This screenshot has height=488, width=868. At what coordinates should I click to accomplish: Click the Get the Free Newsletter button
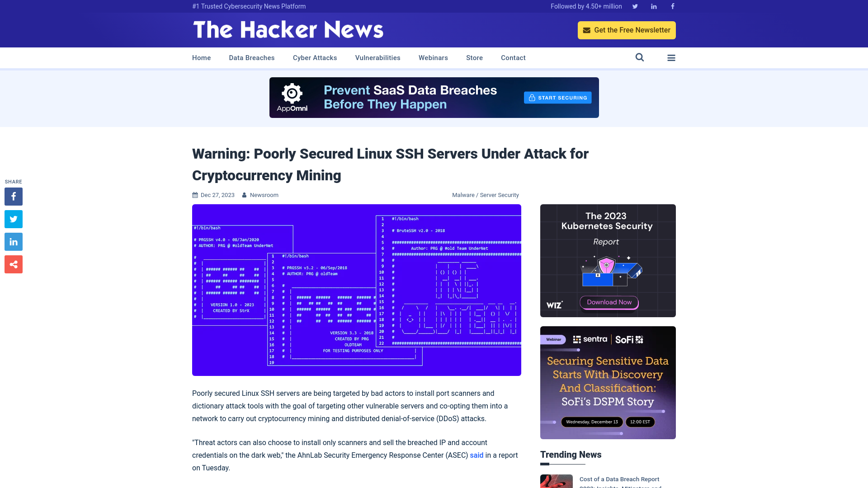[x=627, y=30]
